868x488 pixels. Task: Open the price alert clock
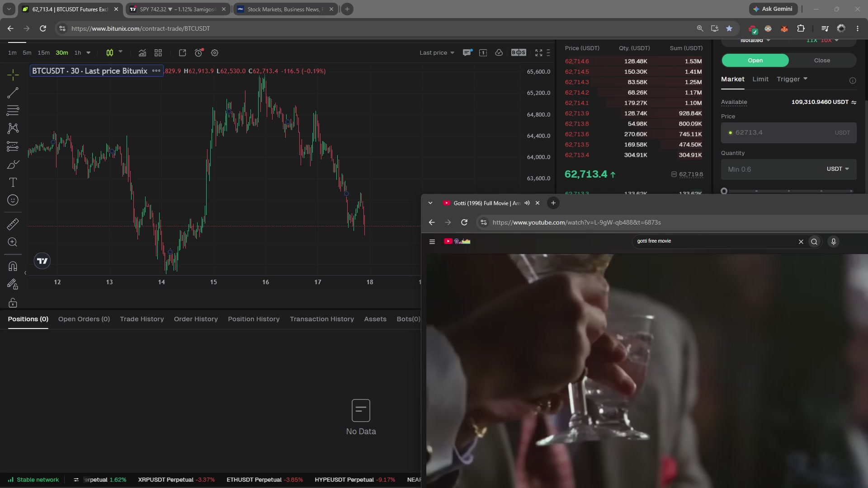(x=198, y=53)
